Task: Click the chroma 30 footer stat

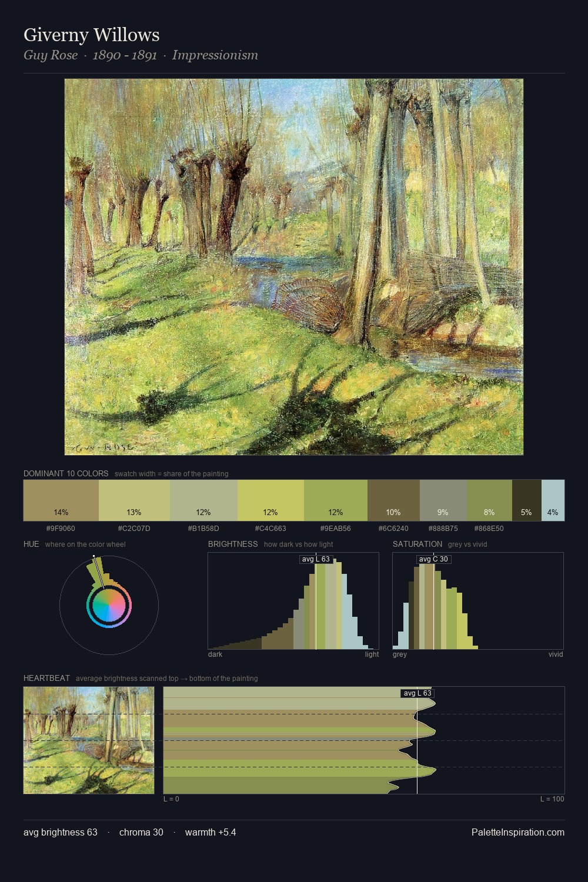Action: click(x=141, y=832)
